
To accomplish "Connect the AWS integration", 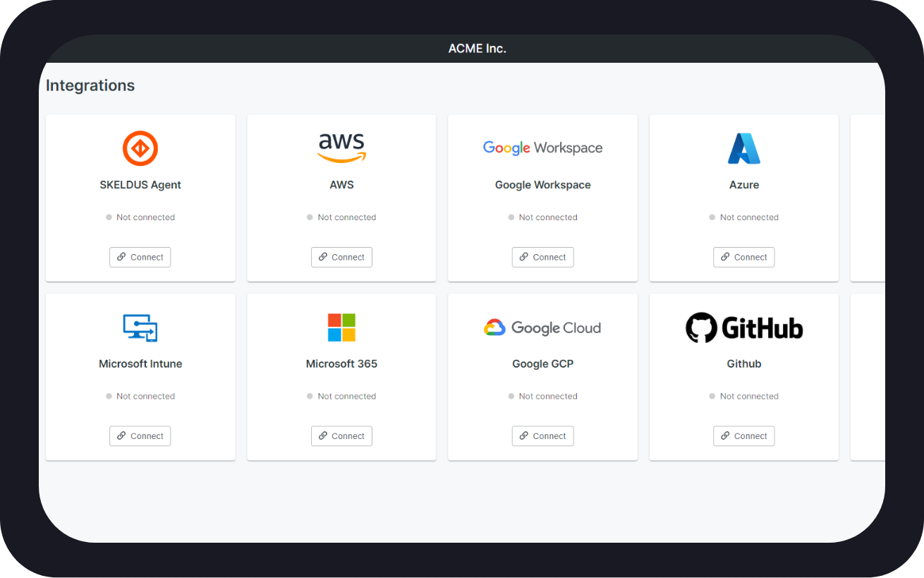I will coord(341,257).
